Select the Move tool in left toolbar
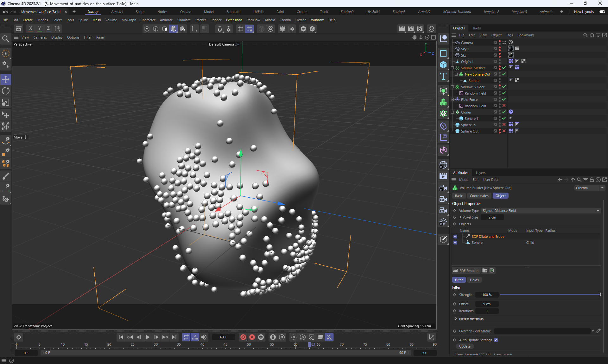The width and height of the screenshot is (608, 364). coord(6,79)
